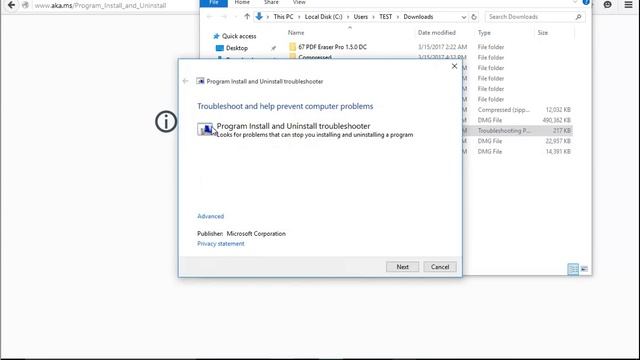640x360 pixels.
Task: Sort files by the Name column
Action: (296, 33)
